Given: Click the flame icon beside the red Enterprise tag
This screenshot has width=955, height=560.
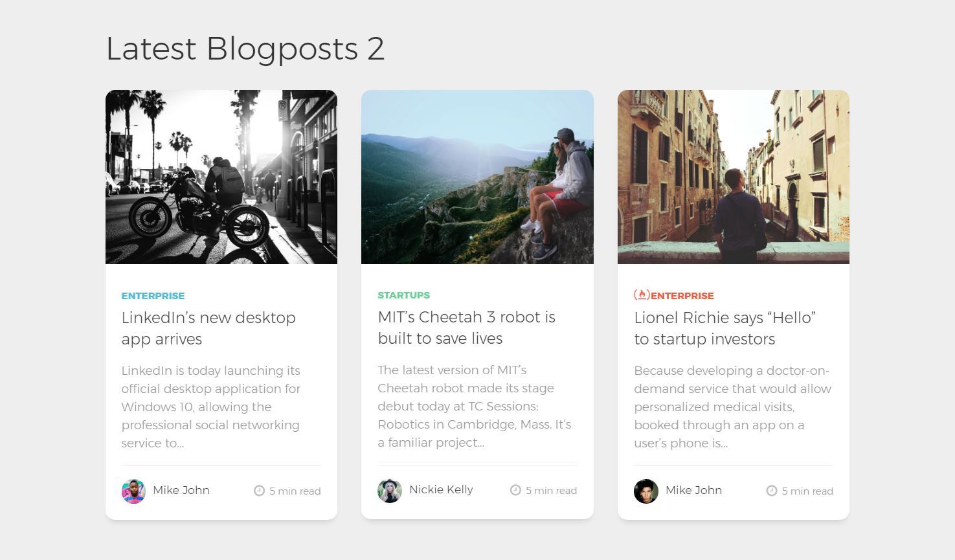Looking at the screenshot, I should point(642,295).
